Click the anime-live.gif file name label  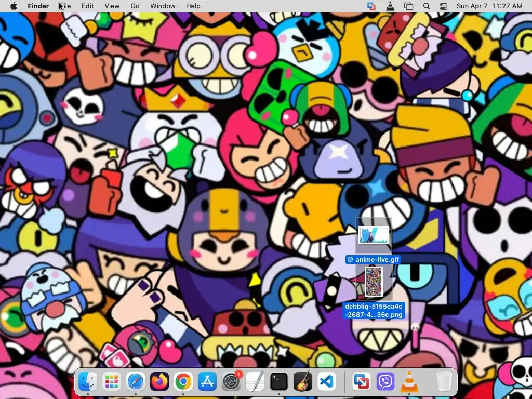click(373, 260)
